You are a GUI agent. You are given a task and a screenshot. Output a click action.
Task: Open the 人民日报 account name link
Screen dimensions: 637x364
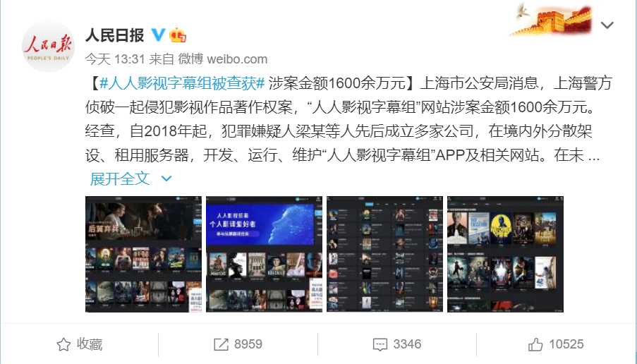click(x=114, y=35)
